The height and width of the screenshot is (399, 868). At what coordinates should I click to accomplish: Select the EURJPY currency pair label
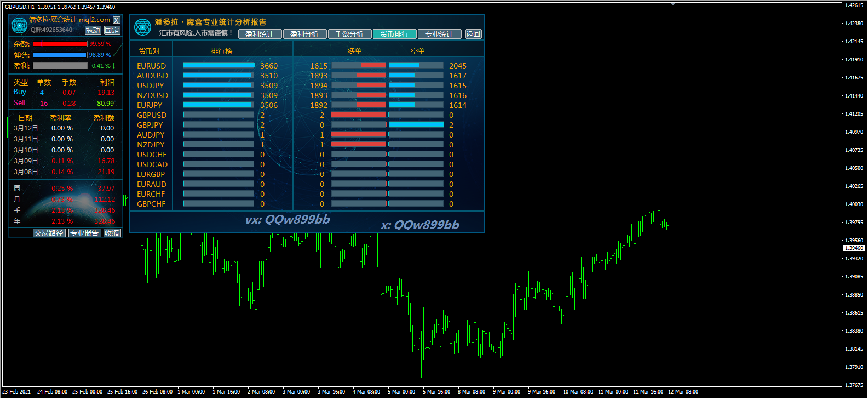[x=150, y=105]
